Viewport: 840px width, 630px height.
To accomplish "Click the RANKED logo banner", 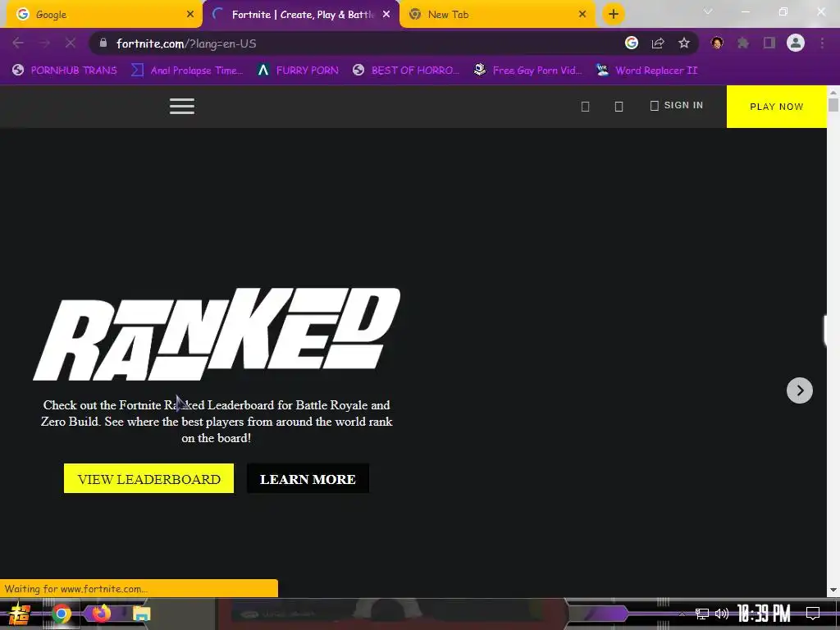I will (x=217, y=335).
